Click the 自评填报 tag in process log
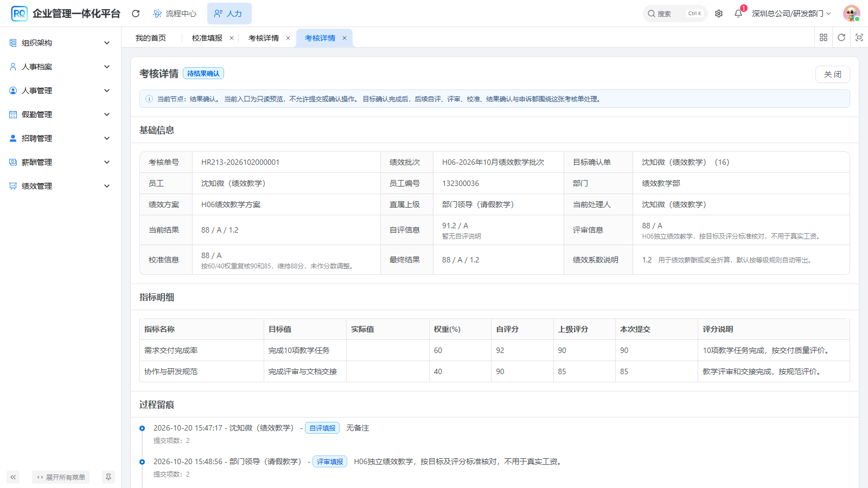This screenshot has height=488, width=868. 322,428
